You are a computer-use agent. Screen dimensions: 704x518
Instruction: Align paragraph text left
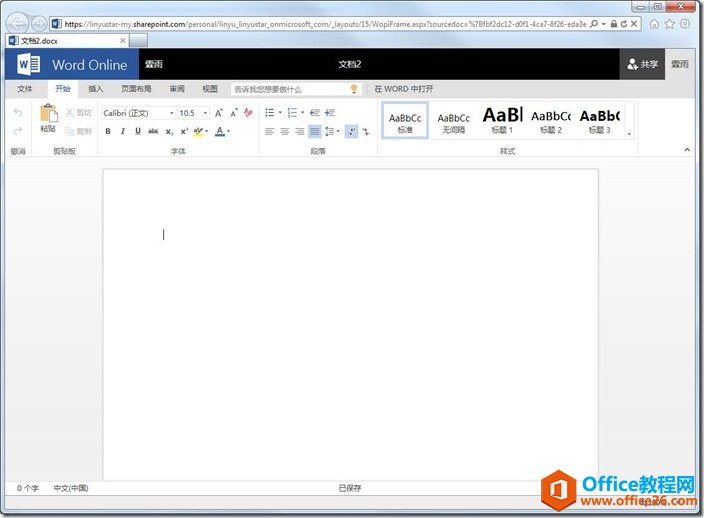pyautogui.click(x=269, y=132)
